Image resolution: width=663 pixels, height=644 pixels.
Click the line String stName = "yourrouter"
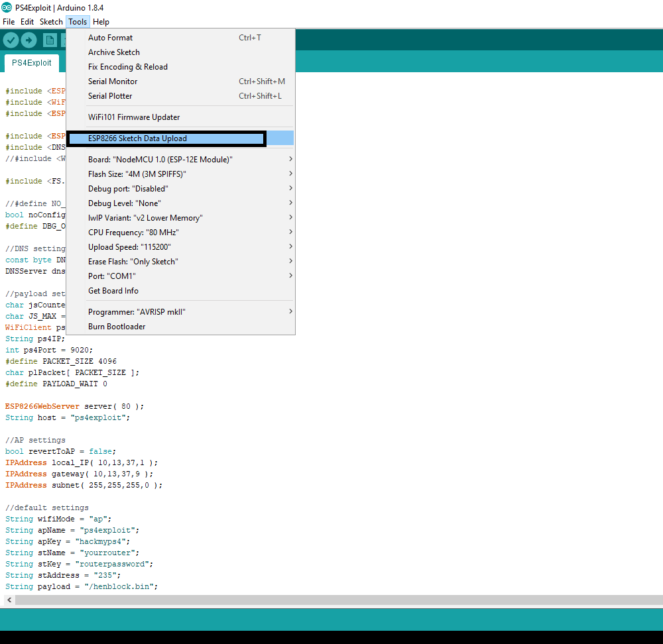pos(72,553)
